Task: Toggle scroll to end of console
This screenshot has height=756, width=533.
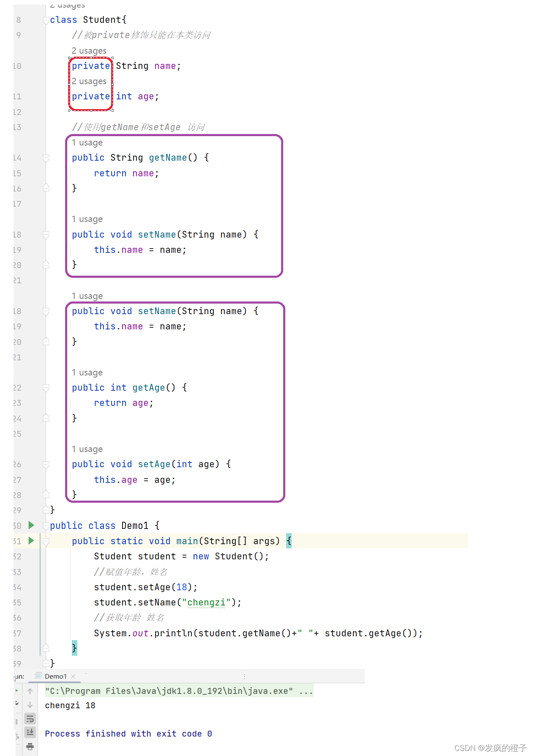Action: point(30,732)
